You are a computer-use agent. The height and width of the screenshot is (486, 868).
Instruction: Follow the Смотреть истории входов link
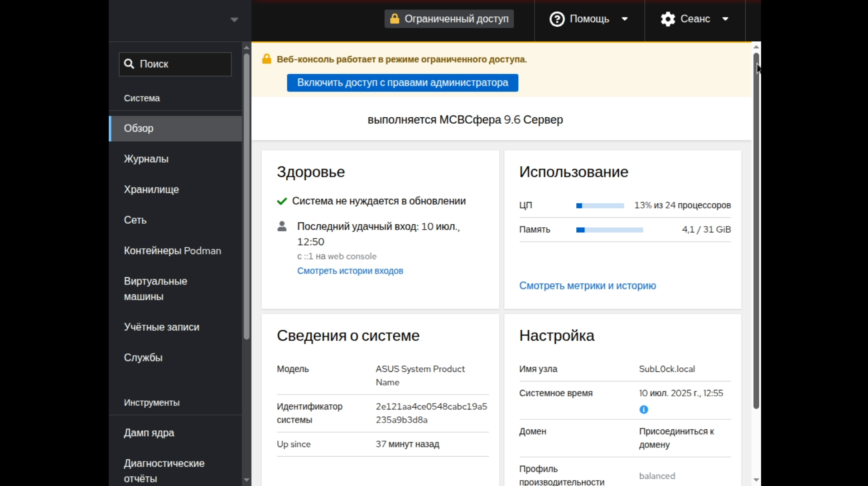tap(350, 271)
